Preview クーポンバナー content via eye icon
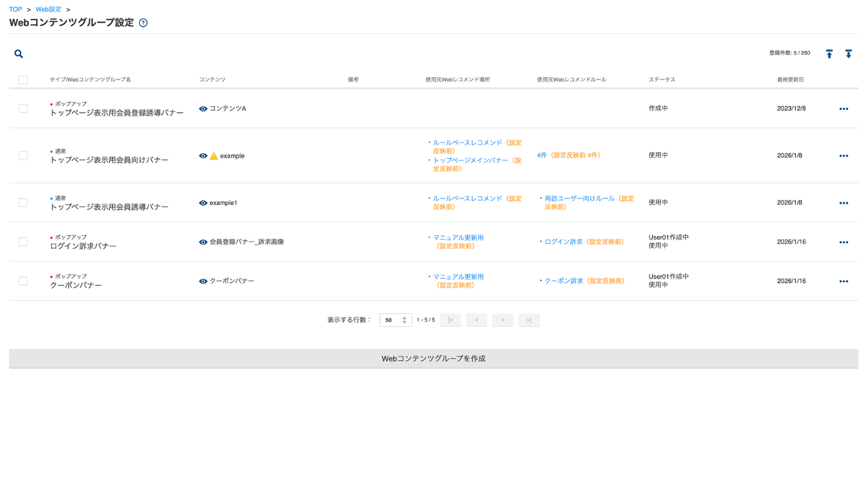The image size is (868, 499). pos(204,281)
